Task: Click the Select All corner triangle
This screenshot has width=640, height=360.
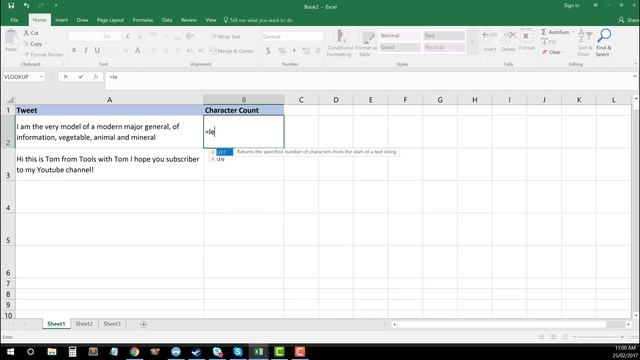Action: click(x=11, y=100)
